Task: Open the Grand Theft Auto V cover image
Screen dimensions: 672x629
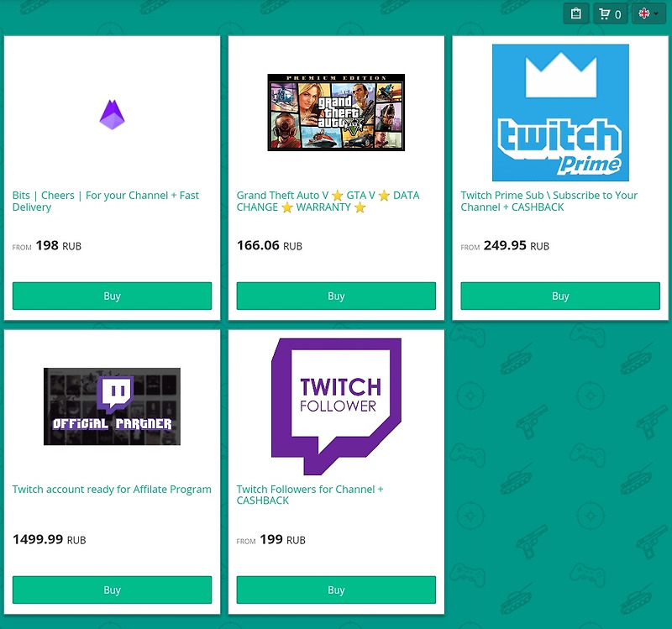Action: (336, 113)
